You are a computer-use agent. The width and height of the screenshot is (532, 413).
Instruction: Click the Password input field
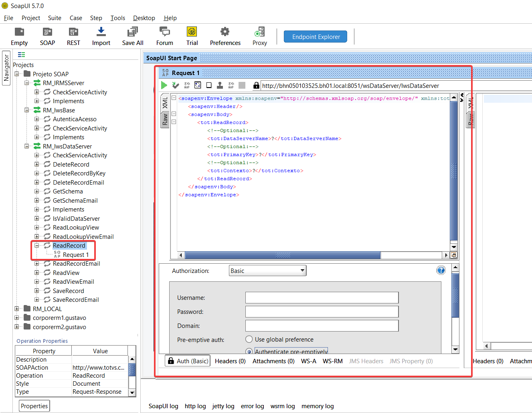click(x=322, y=311)
